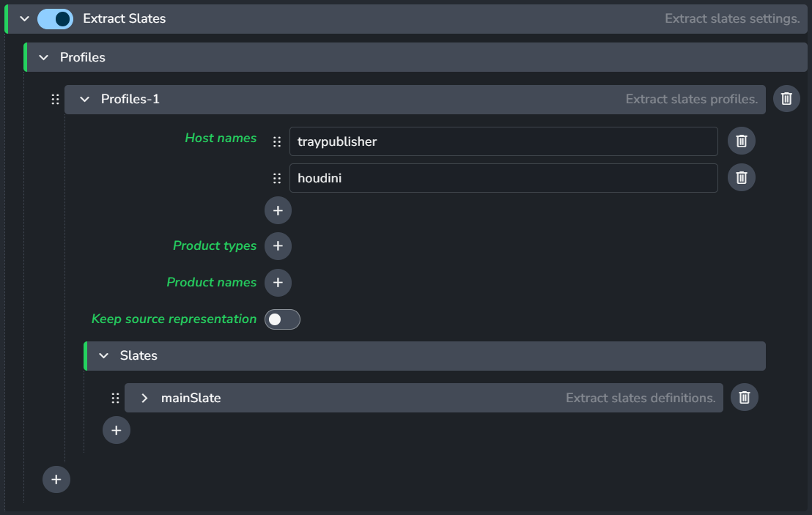Viewport: 812px width, 515px height.
Task: Click the drag handle beside mainSlate
Action: (x=115, y=398)
